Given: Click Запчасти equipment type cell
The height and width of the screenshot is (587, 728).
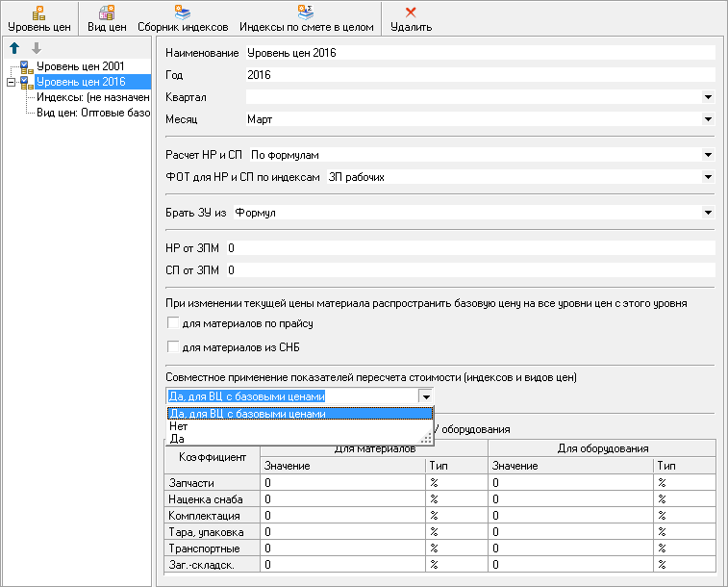Looking at the screenshot, I should [685, 482].
